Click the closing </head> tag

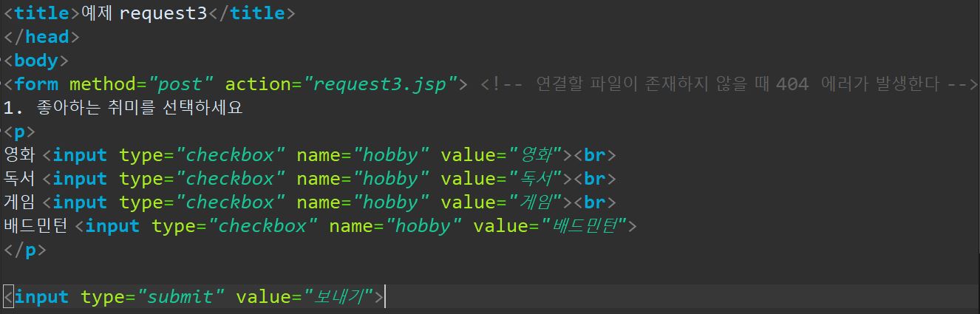pyautogui.click(x=41, y=37)
